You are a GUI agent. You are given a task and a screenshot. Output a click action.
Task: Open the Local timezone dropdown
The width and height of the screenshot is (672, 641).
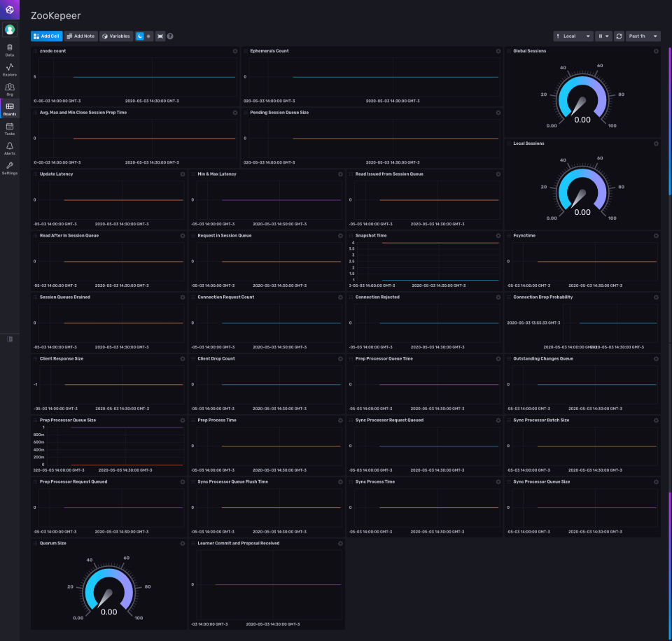pyautogui.click(x=573, y=36)
